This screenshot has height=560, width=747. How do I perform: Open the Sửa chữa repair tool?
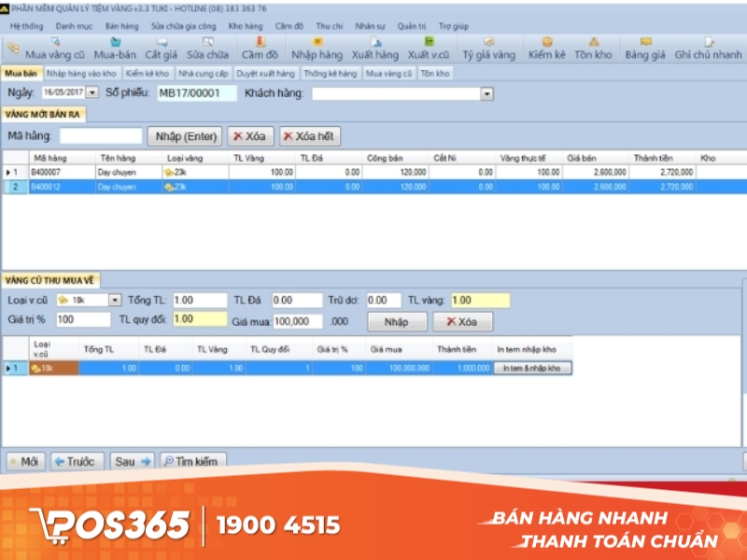tap(207, 49)
